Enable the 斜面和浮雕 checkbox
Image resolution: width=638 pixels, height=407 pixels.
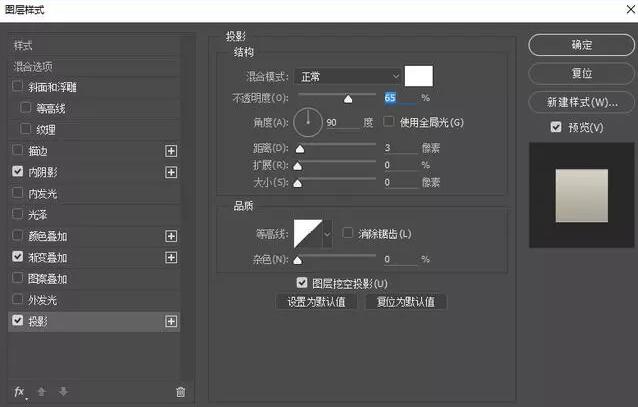click(x=17, y=86)
